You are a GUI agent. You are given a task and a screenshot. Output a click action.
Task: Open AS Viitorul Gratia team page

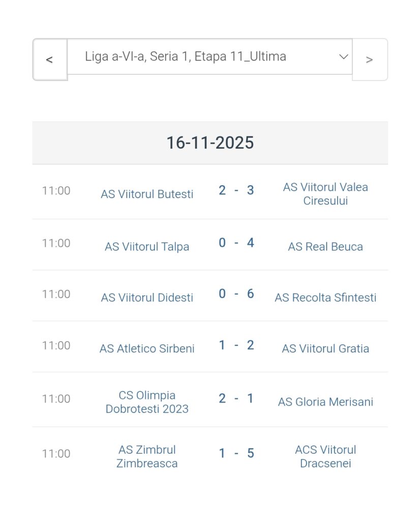(325, 349)
